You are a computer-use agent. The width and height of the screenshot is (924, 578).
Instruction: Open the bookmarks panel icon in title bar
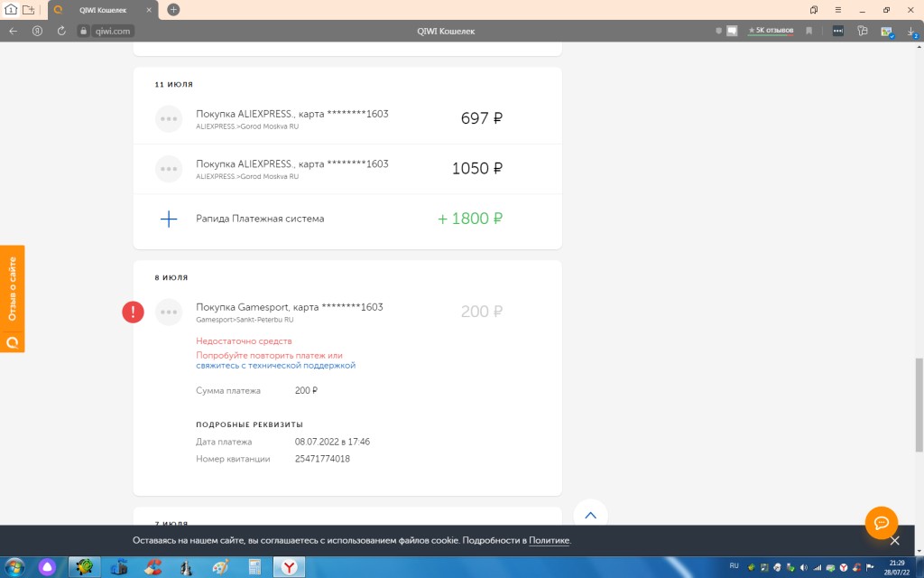pos(814,10)
